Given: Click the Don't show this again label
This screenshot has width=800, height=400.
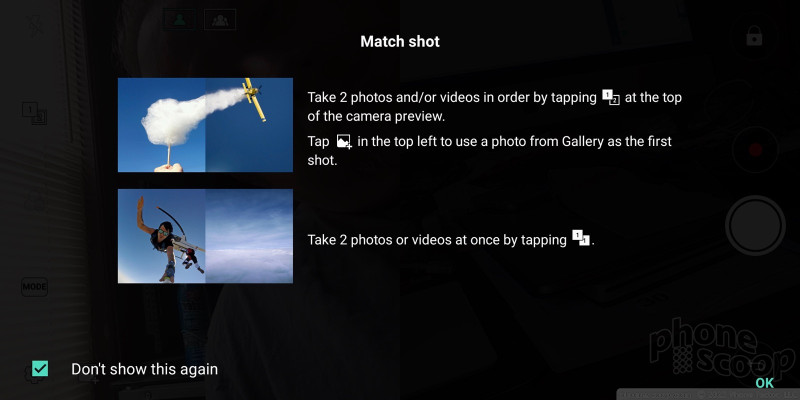Looking at the screenshot, I should point(144,369).
